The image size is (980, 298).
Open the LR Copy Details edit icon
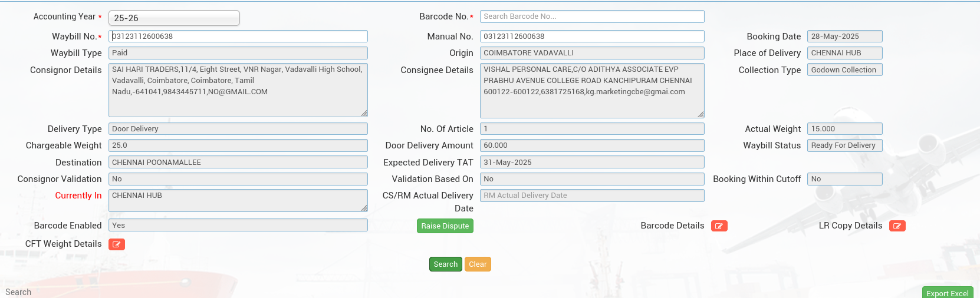pyautogui.click(x=897, y=226)
